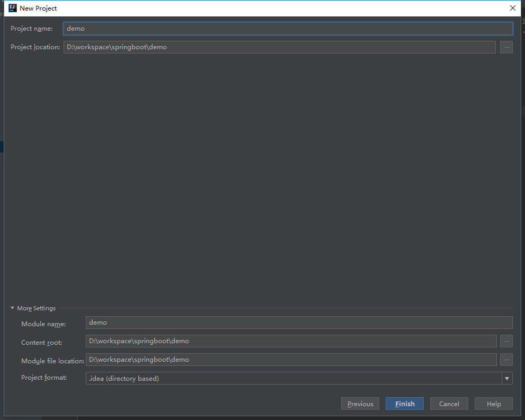
Task: Browse for Project location folder
Action: [506, 47]
